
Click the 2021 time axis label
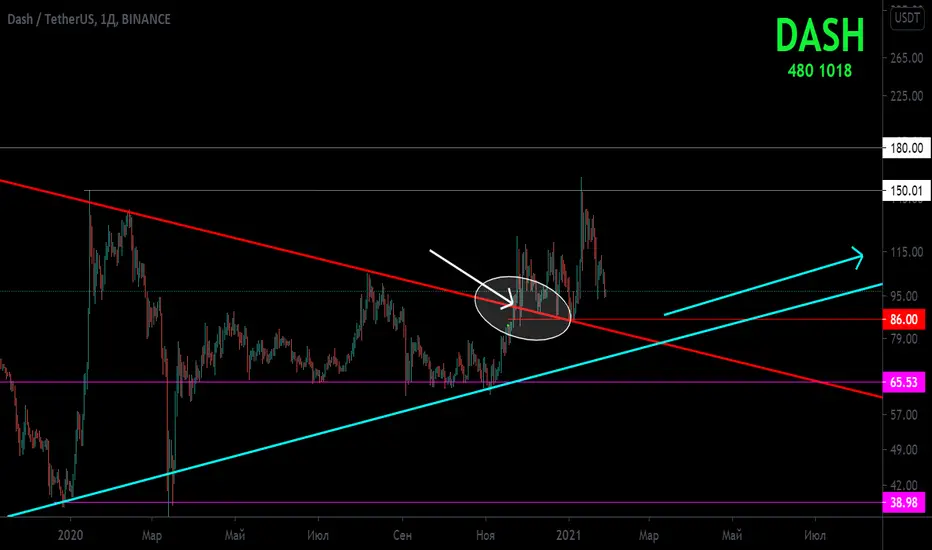tap(568, 535)
